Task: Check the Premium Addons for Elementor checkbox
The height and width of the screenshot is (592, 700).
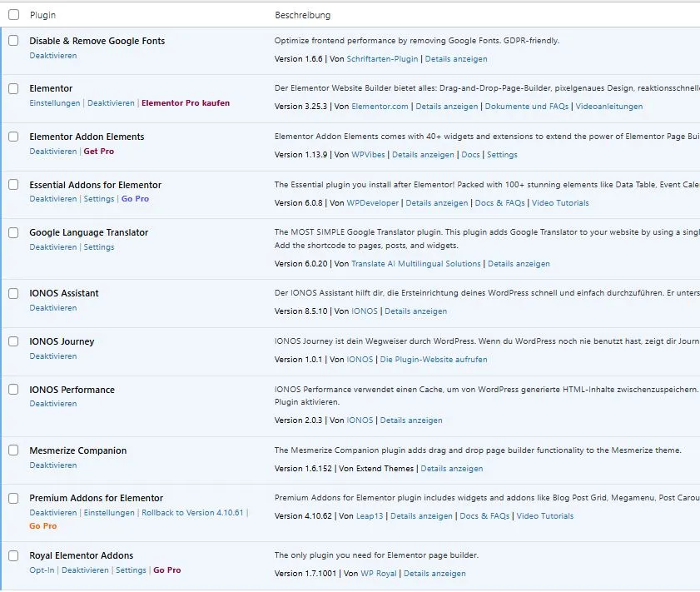Action: 13,498
